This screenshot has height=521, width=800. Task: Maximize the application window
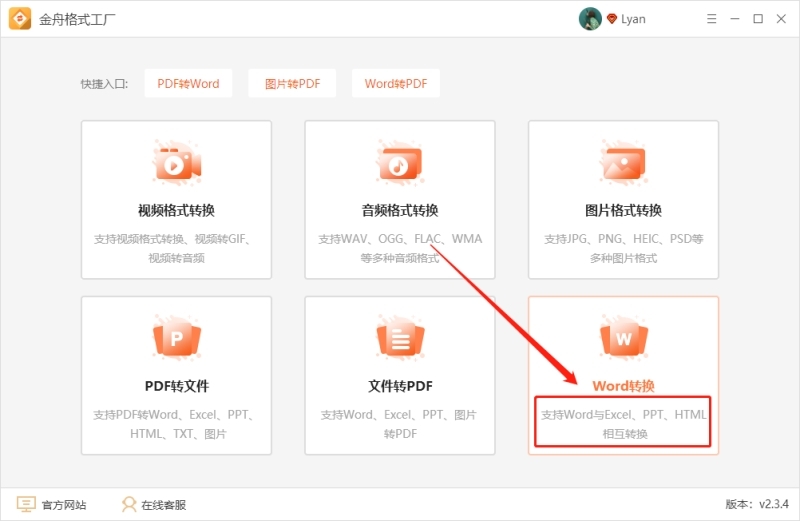pyautogui.click(x=758, y=19)
